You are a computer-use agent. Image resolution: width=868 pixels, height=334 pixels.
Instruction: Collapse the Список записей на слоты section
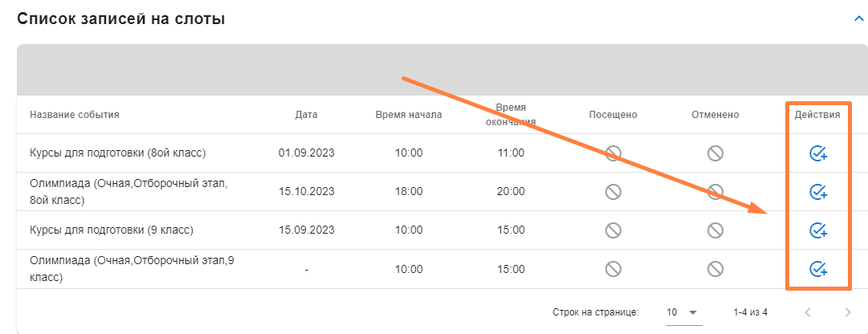pyautogui.click(x=858, y=19)
